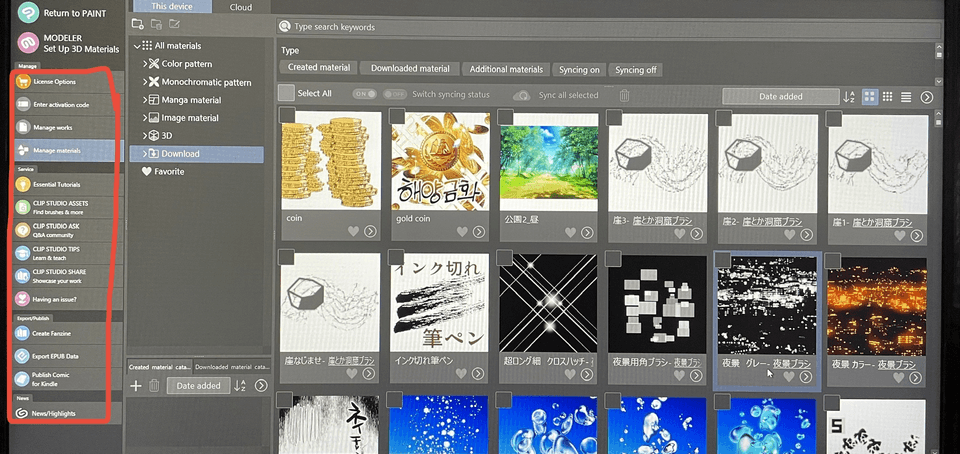Expand the 3D folder

145,136
